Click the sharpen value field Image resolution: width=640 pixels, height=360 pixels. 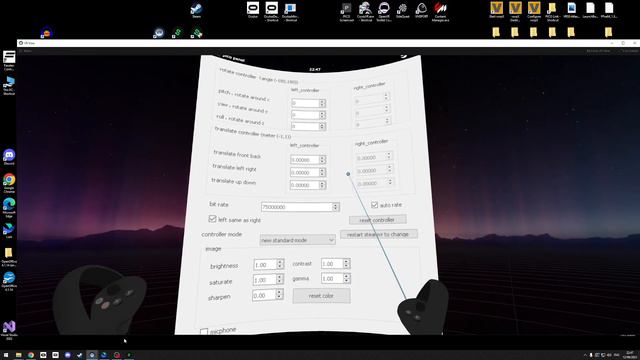click(x=264, y=295)
